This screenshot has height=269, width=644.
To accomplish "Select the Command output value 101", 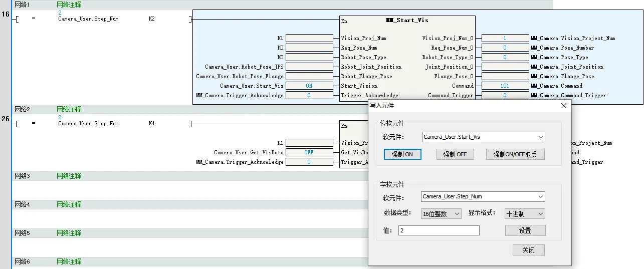I will 505,86.
